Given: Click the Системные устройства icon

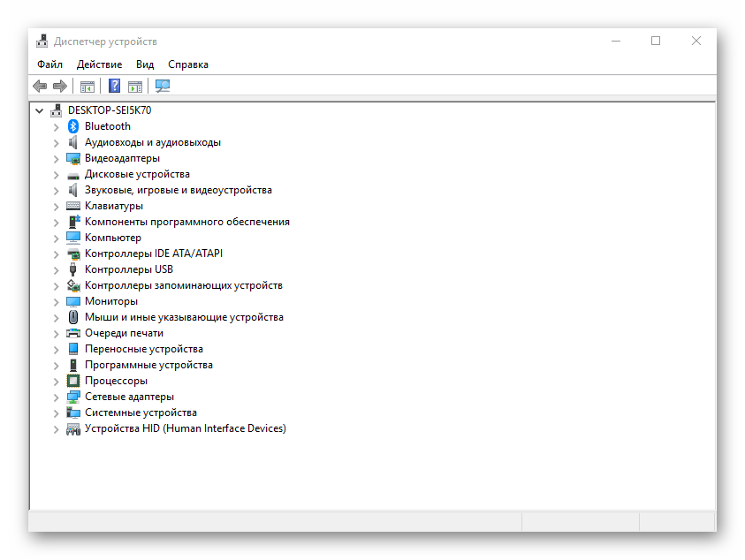Looking at the screenshot, I should click(73, 412).
